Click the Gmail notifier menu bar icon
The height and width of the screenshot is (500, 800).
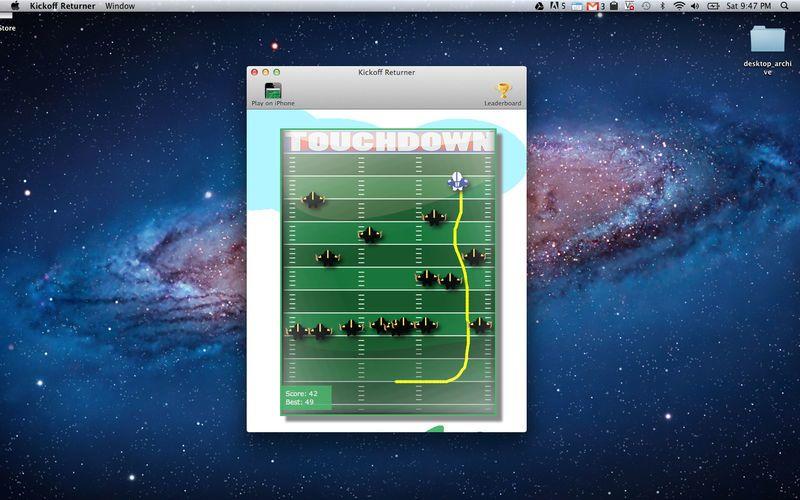[595, 6]
